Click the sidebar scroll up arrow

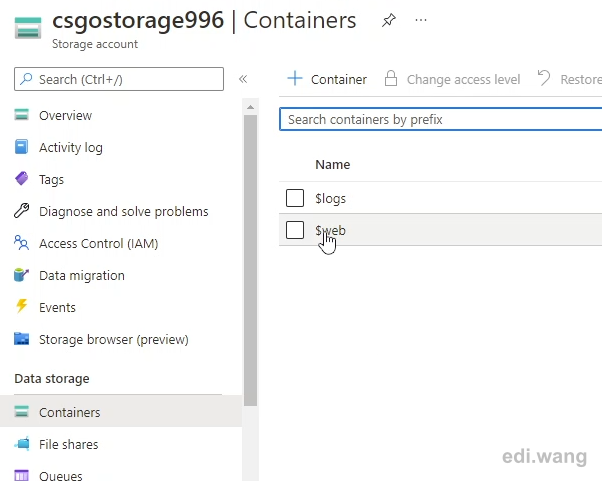click(x=250, y=107)
